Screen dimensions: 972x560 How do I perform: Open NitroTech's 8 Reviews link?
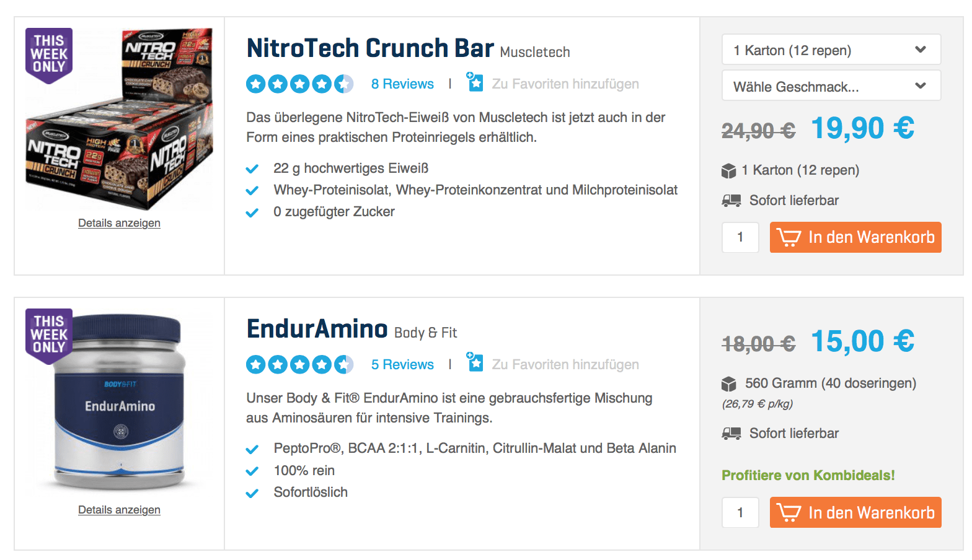402,84
